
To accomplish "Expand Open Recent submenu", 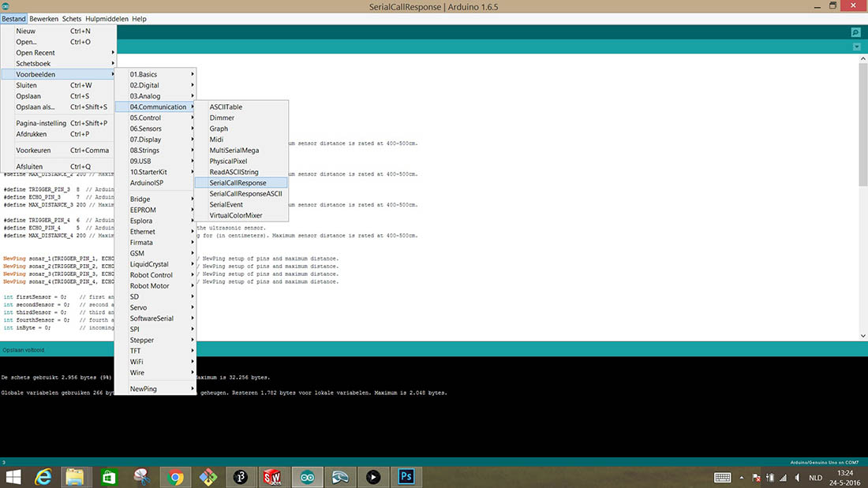I will tap(58, 53).
